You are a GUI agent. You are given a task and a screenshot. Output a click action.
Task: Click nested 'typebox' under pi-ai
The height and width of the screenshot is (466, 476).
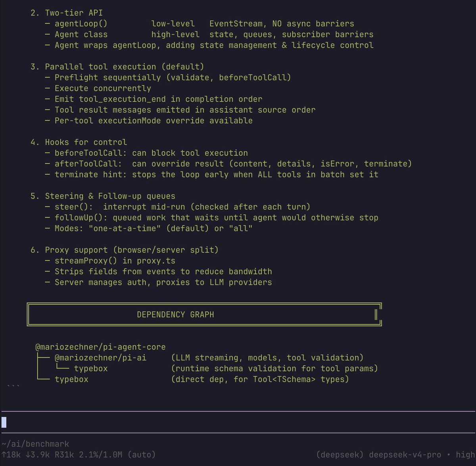91,369
